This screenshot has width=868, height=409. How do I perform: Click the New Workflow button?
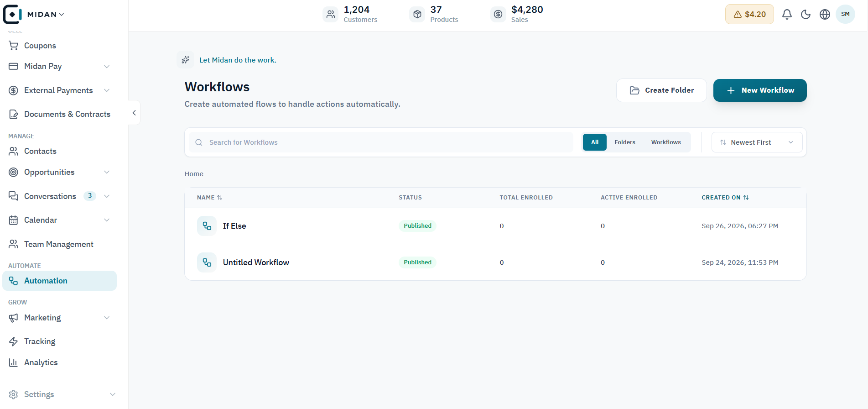pos(760,90)
